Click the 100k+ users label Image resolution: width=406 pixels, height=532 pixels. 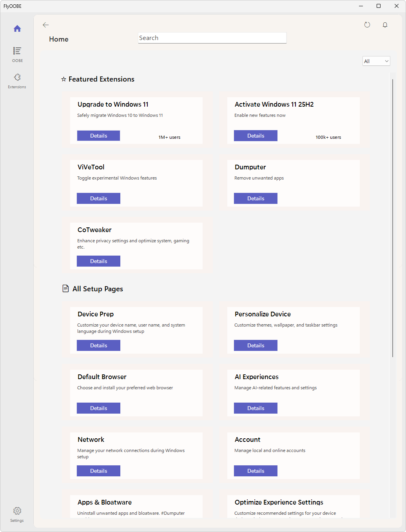click(328, 137)
